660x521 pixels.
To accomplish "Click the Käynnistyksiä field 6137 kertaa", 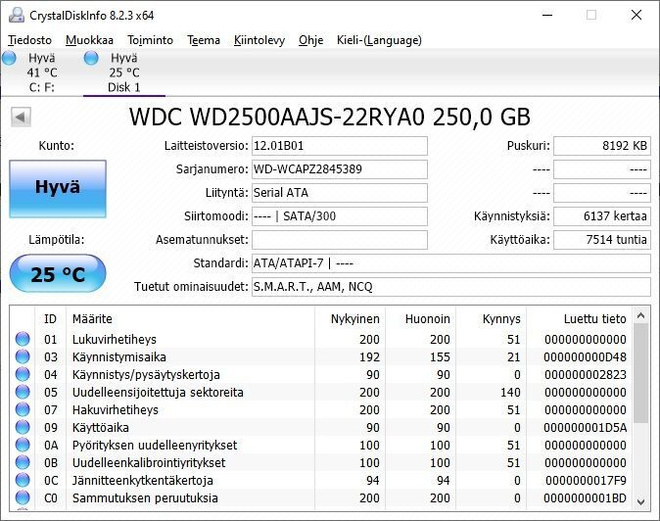I will (602, 216).
